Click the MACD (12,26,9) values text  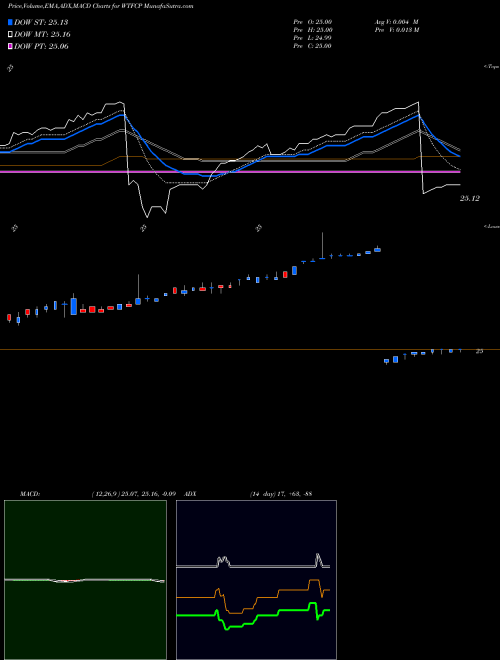[133, 494]
